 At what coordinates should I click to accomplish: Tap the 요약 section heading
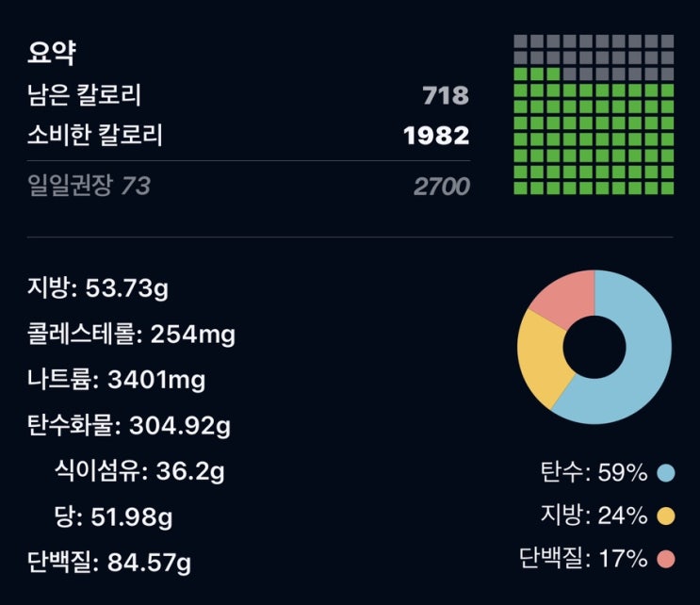point(52,53)
